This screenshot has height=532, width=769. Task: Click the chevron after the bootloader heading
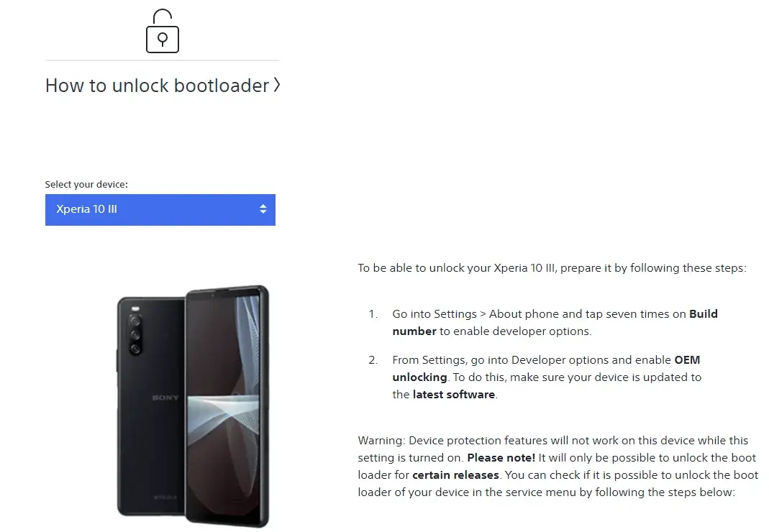tap(277, 85)
